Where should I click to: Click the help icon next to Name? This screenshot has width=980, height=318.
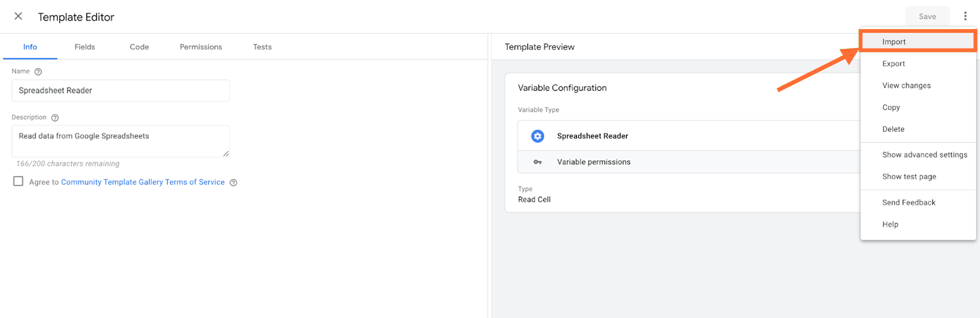click(38, 72)
